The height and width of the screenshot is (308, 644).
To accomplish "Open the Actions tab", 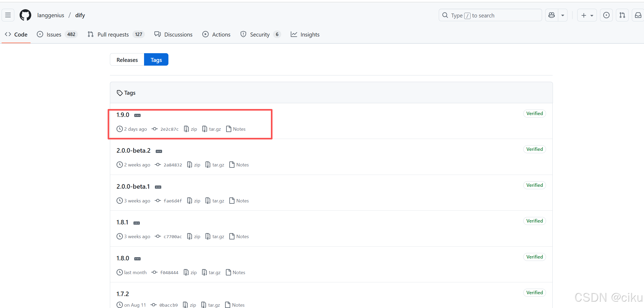I will tap(216, 34).
